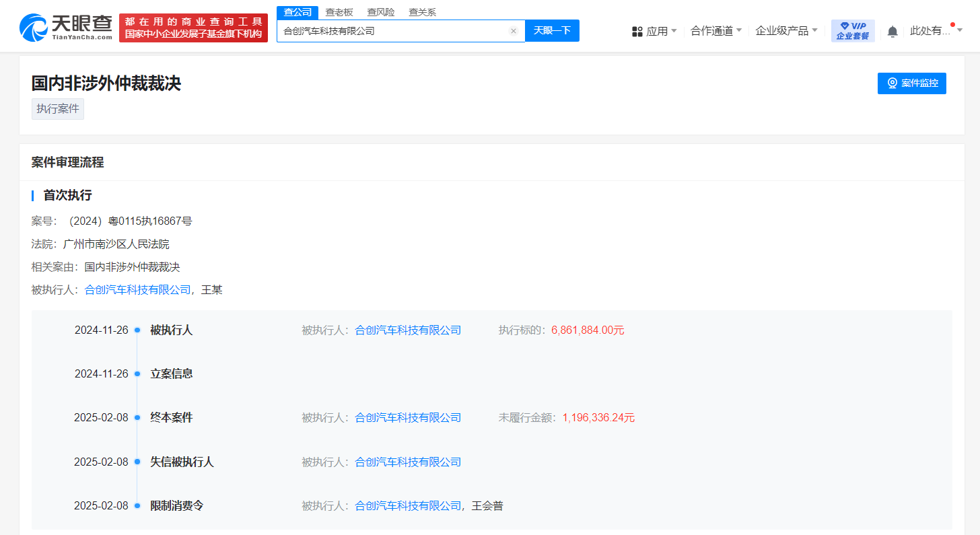Click unfulfilled amount 1,196,336.24元

tap(598, 418)
